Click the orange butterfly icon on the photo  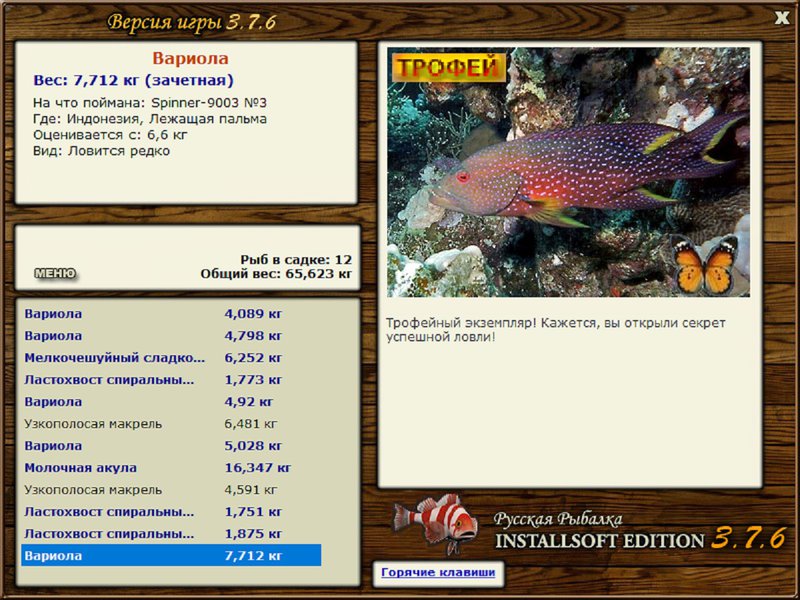click(x=706, y=265)
